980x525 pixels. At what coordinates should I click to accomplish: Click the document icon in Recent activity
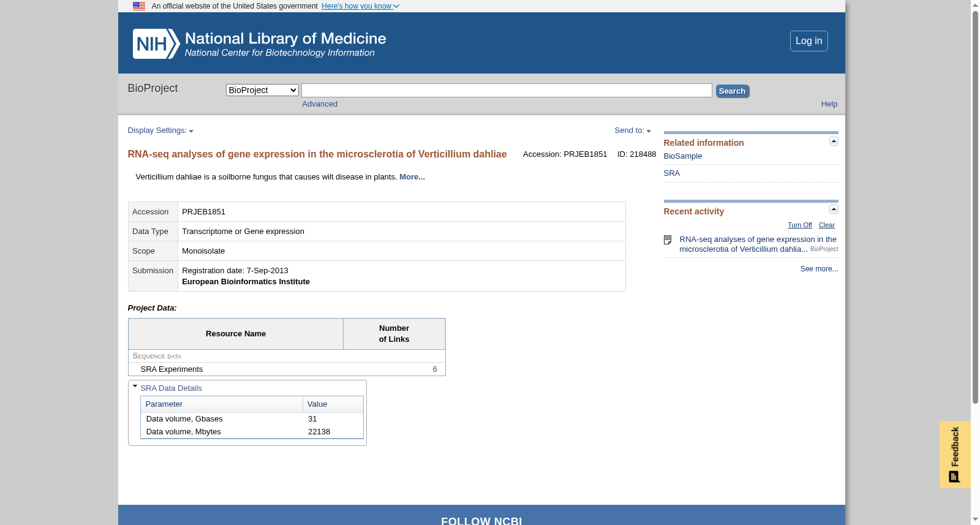tap(668, 240)
